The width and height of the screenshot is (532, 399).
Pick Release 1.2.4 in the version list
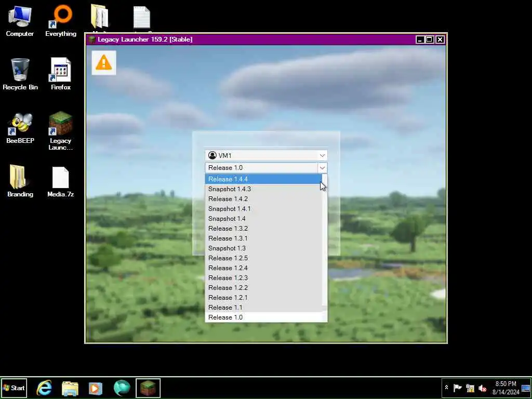(263, 268)
